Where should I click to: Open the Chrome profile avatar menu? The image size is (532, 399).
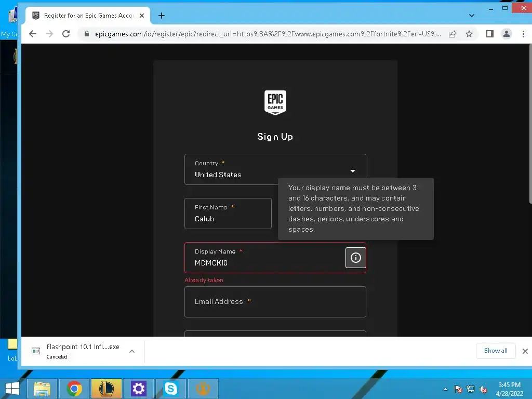[x=506, y=34]
